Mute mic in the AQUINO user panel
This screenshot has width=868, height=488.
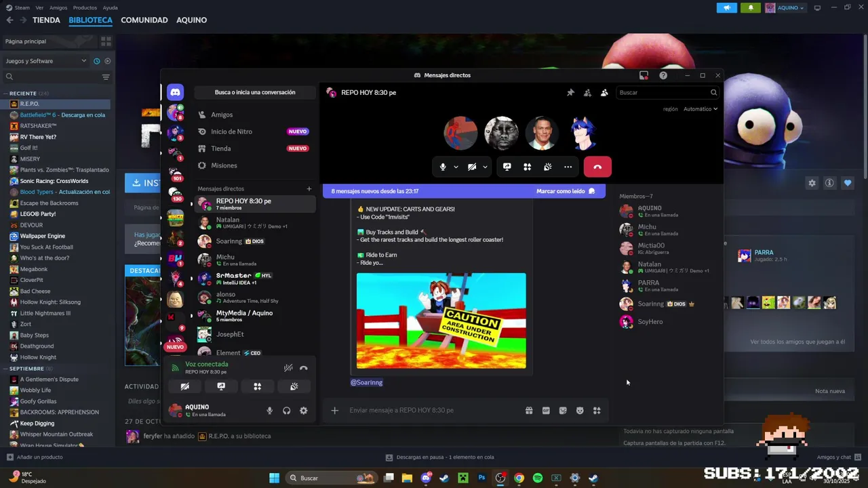pos(269,411)
